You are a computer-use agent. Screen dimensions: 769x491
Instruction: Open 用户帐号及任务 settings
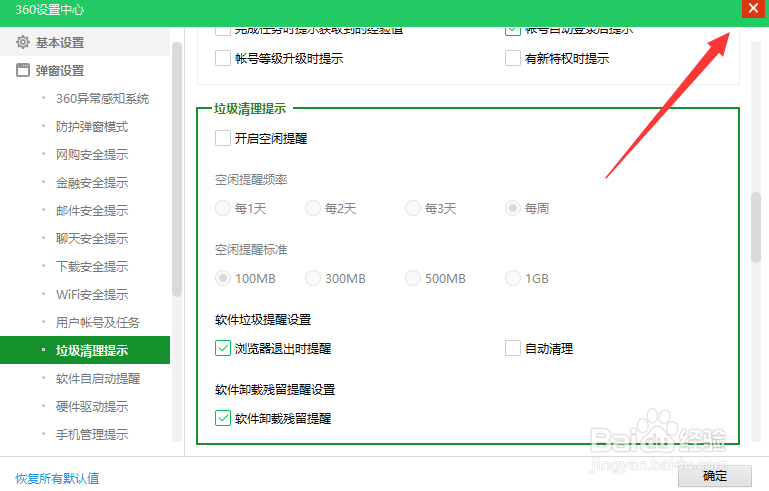(x=98, y=322)
